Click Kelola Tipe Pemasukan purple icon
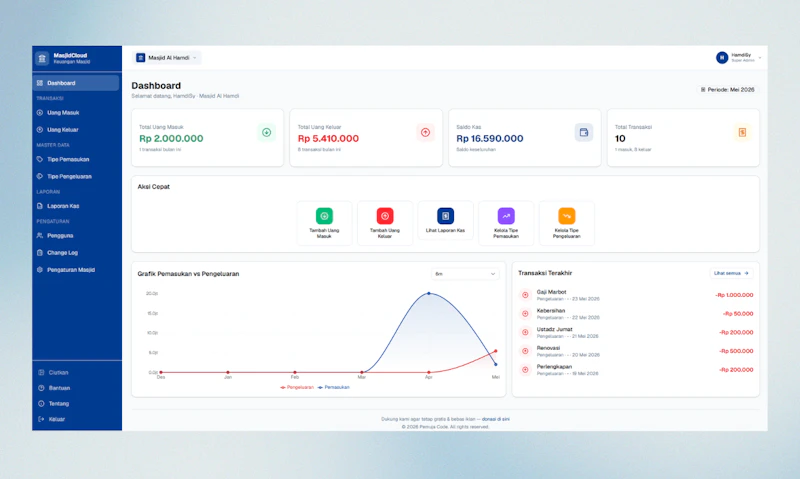Image resolution: width=800 pixels, height=479 pixels. (x=506, y=216)
